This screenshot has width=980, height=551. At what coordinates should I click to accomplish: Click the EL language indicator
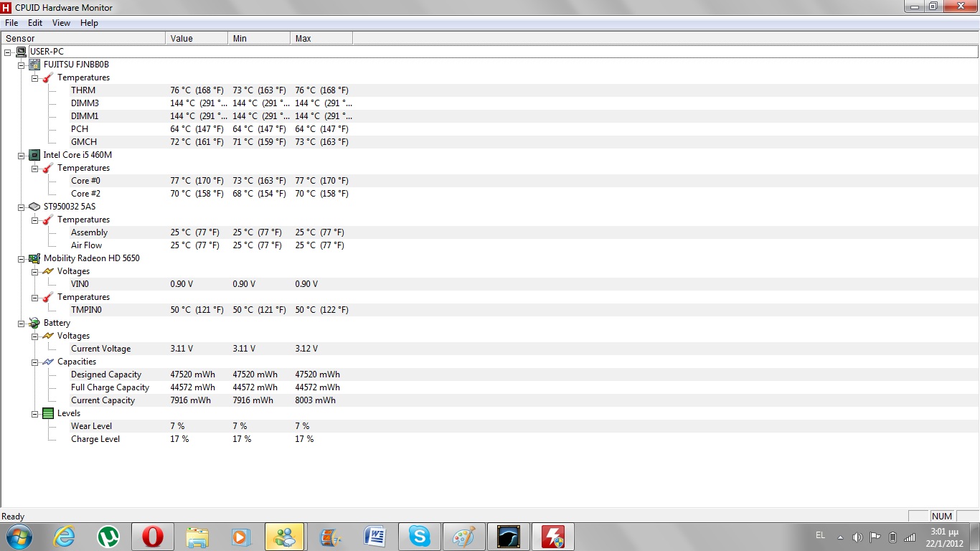(x=821, y=535)
